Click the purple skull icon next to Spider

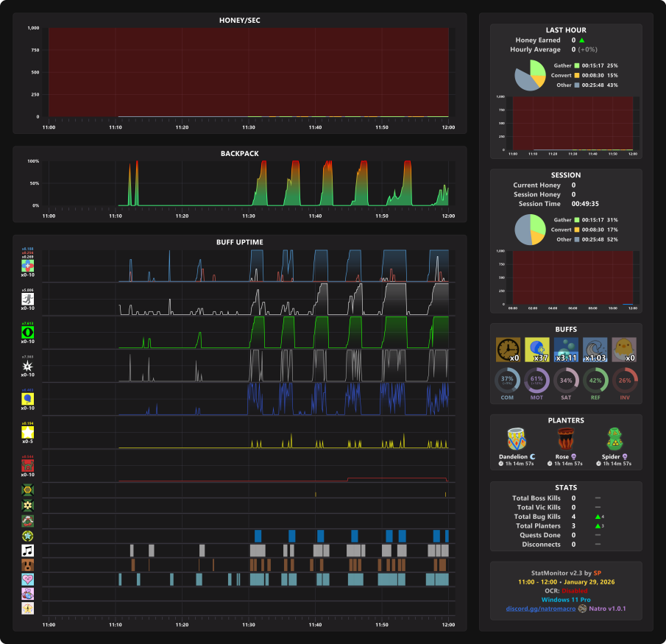(625, 456)
